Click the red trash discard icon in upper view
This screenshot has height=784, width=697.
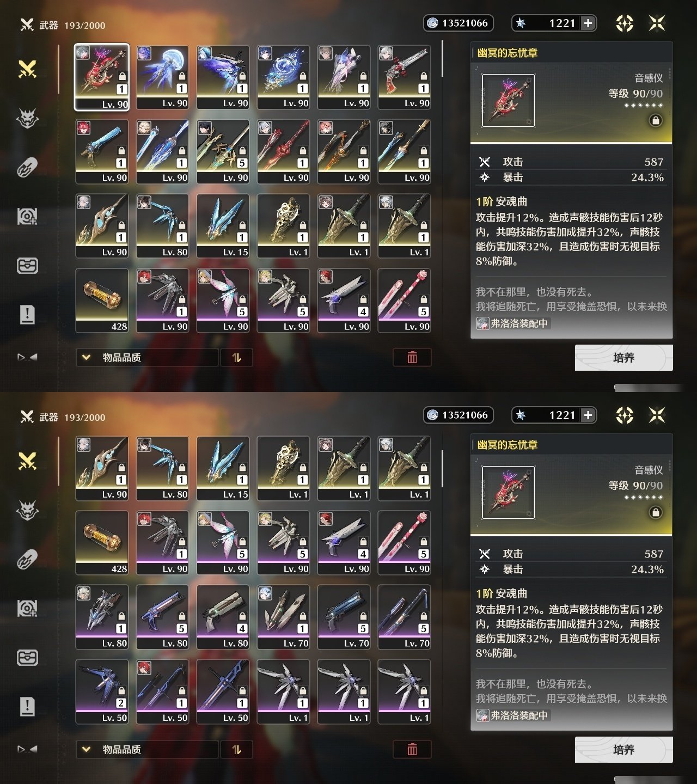(x=412, y=357)
